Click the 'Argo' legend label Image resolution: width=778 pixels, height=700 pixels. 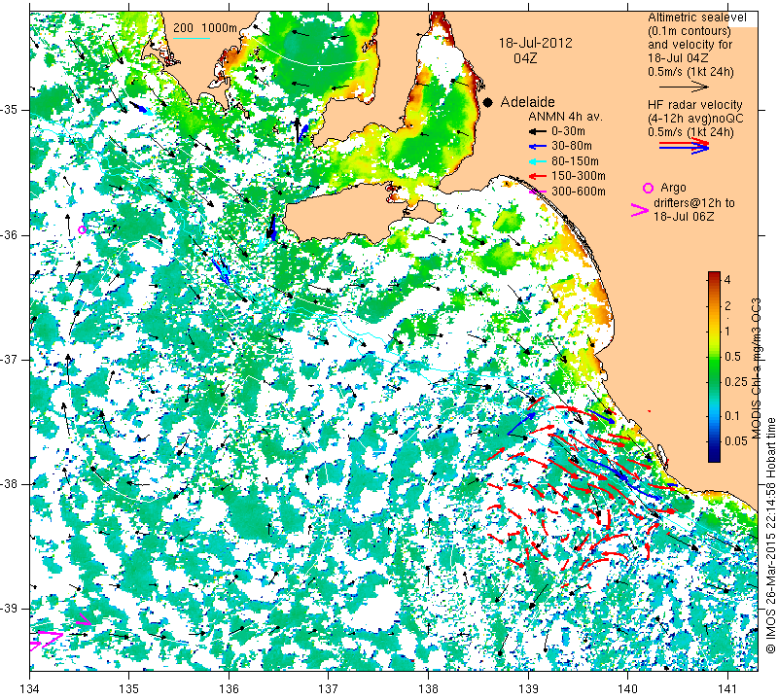(673, 188)
